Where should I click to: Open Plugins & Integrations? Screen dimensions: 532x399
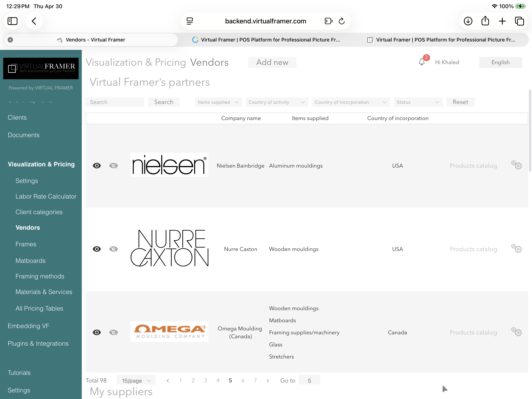pos(38,343)
